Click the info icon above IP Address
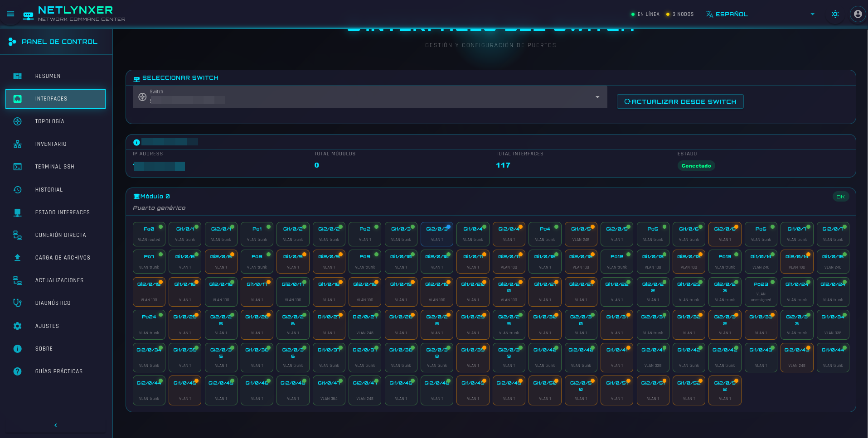The width and height of the screenshot is (868, 438). tap(136, 142)
